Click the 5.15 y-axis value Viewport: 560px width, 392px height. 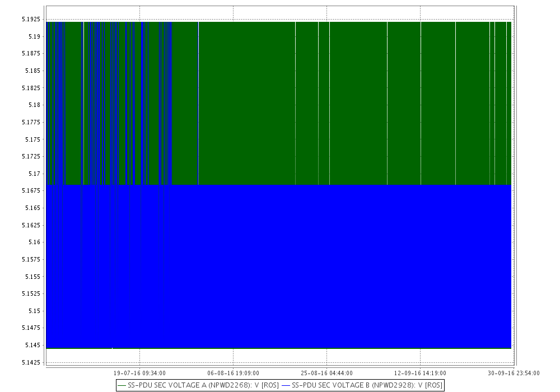click(34, 311)
